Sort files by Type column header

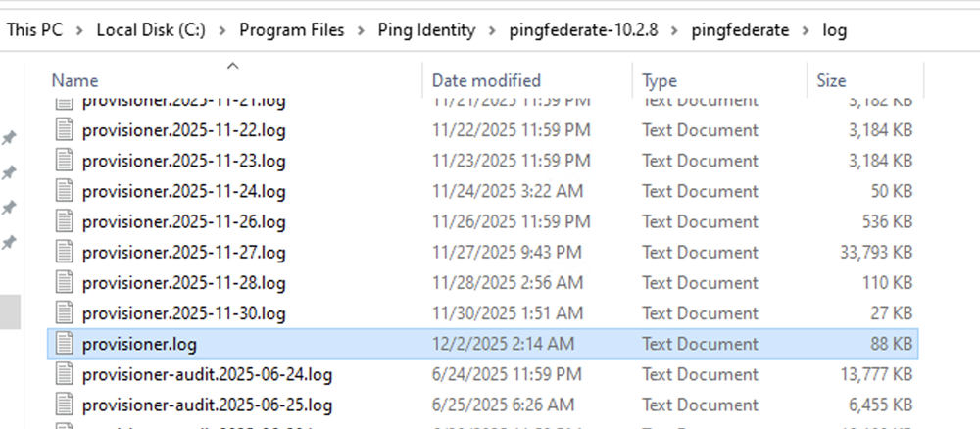[x=661, y=81]
